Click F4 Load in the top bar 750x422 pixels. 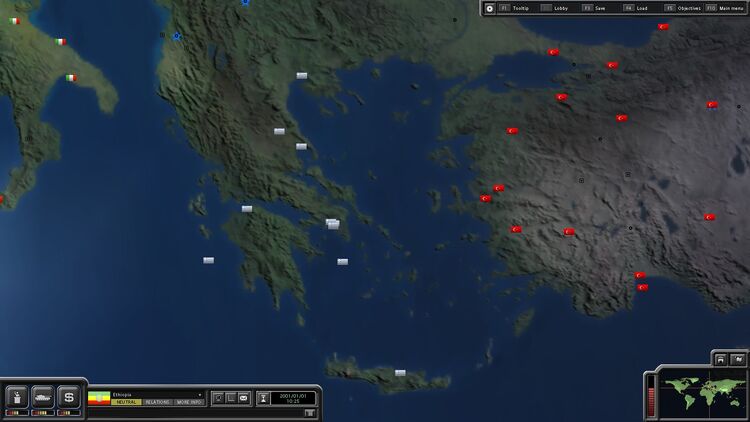636,8
